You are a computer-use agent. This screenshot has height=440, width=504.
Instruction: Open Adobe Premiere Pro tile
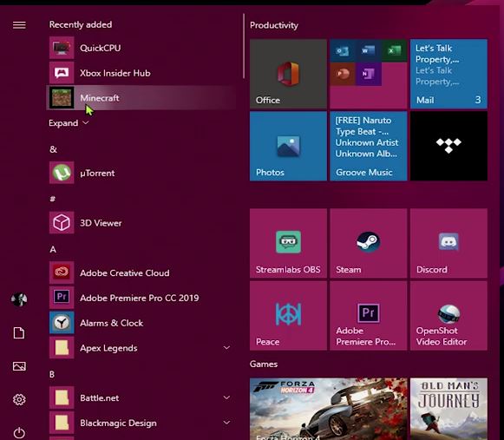click(x=369, y=316)
